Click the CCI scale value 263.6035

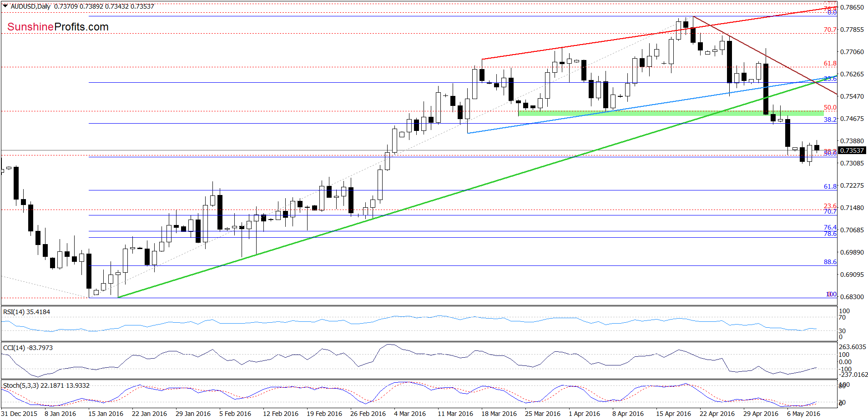853,347
